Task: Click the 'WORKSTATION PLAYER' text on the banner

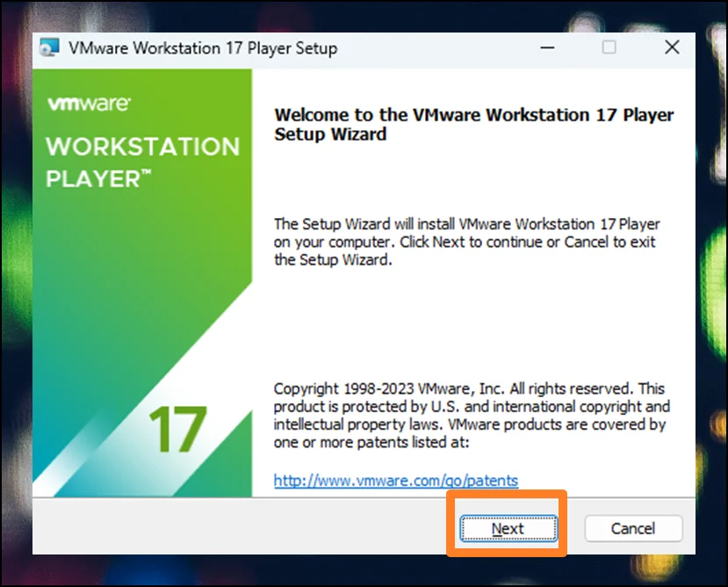Action: click(142, 163)
